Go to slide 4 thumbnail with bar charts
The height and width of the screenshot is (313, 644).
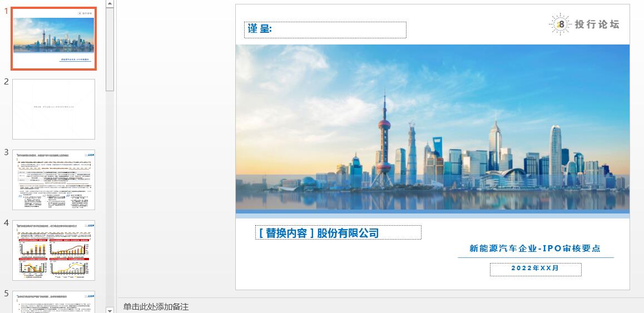(x=53, y=250)
